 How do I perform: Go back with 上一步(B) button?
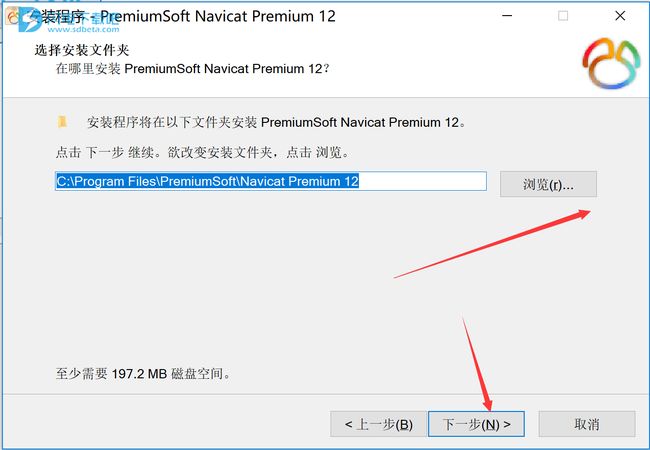pos(378,424)
